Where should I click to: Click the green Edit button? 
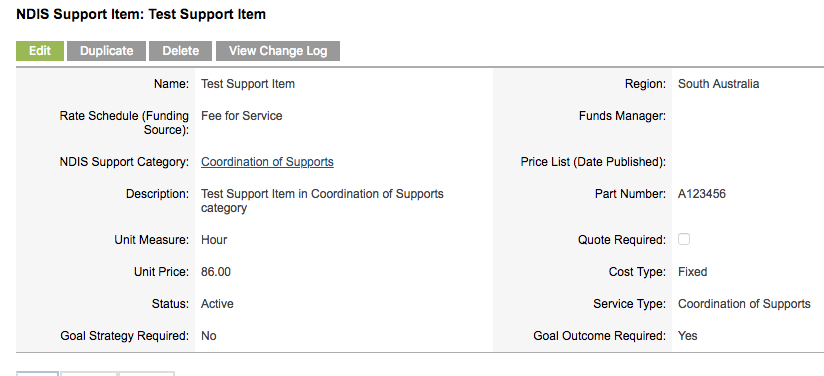coord(40,51)
